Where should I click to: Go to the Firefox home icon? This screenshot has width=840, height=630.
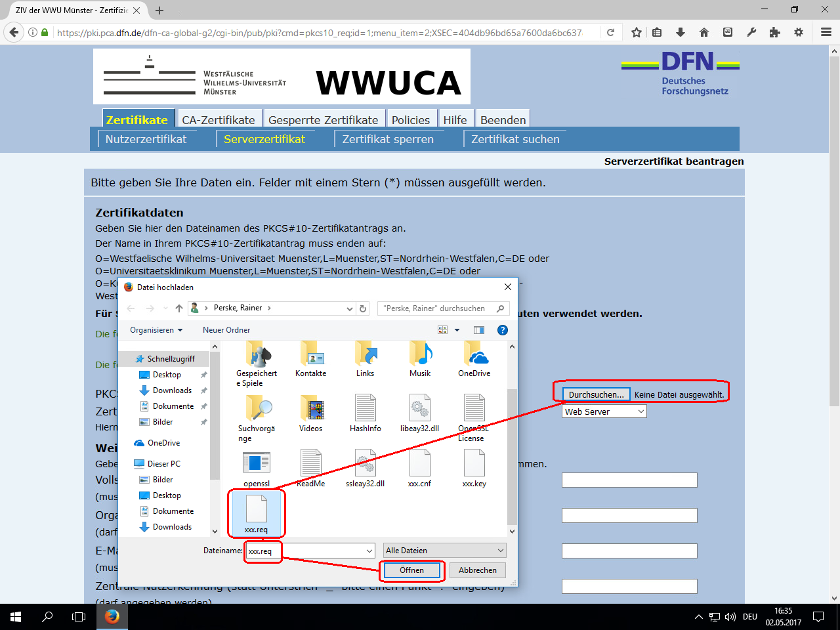[x=704, y=32]
